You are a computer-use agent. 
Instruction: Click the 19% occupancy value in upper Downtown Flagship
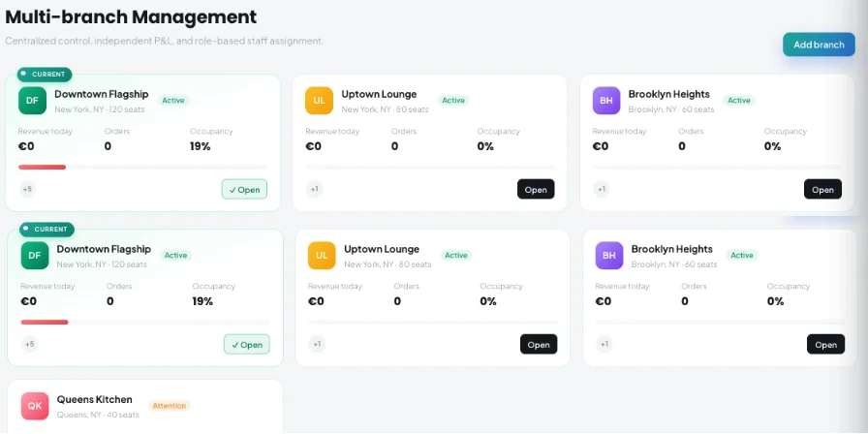pyautogui.click(x=201, y=146)
